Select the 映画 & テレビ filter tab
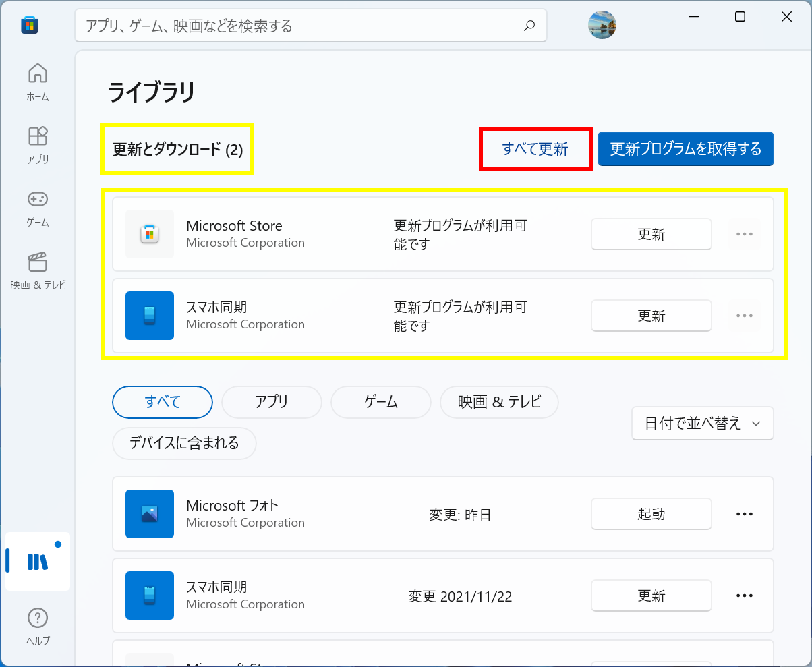This screenshot has width=812, height=667. [x=499, y=402]
